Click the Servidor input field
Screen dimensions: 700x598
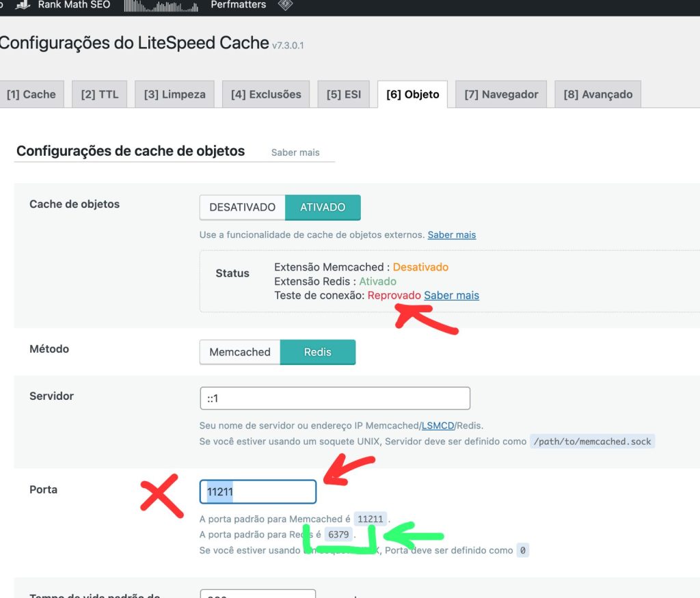334,398
